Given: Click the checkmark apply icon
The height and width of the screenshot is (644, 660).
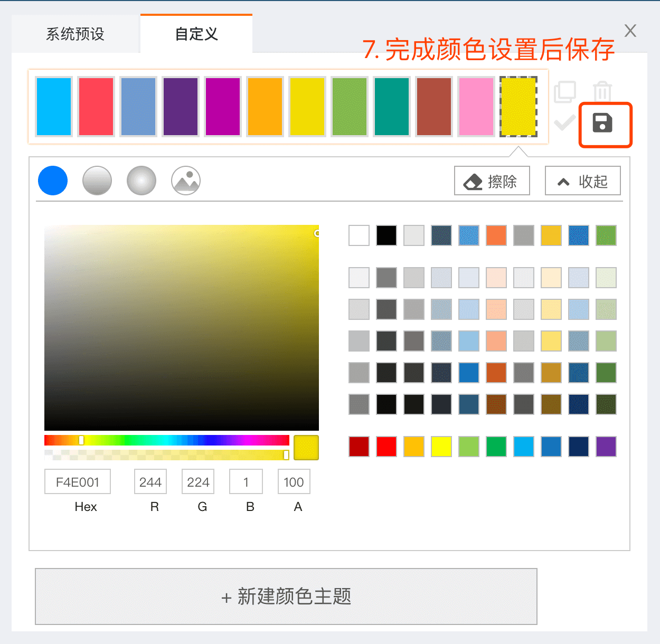Looking at the screenshot, I should (x=565, y=124).
